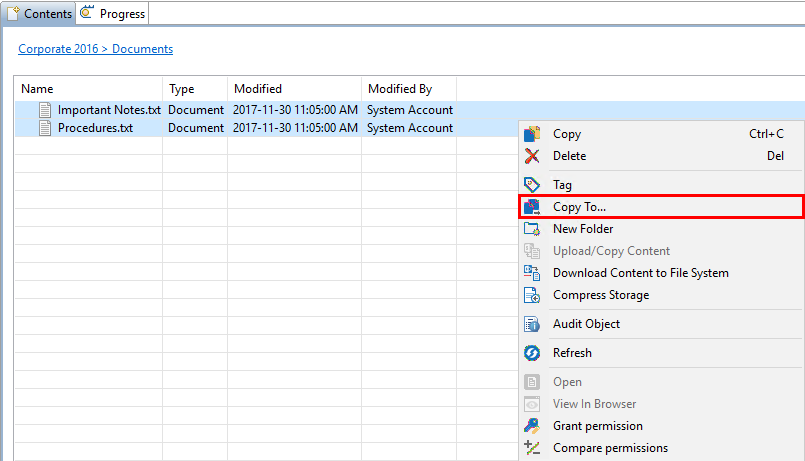The width and height of the screenshot is (805, 461).
Task: Click the blue Refresh icon
Action: click(532, 353)
